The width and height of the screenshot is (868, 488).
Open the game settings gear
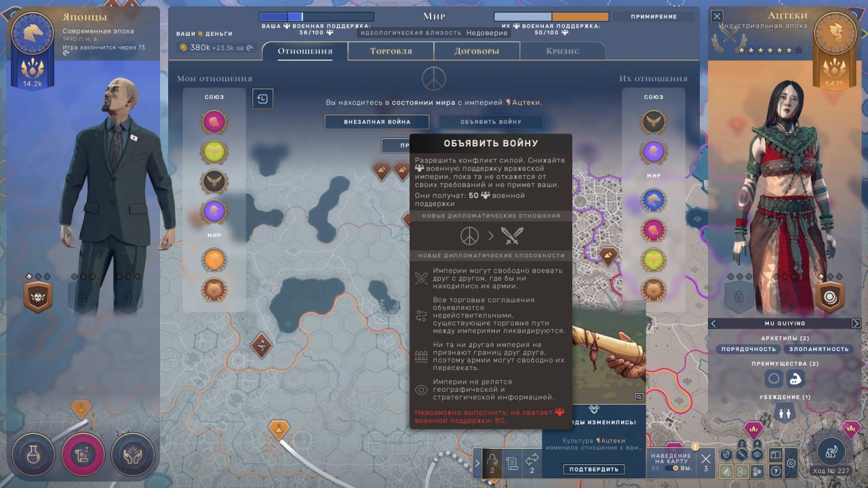(791, 464)
